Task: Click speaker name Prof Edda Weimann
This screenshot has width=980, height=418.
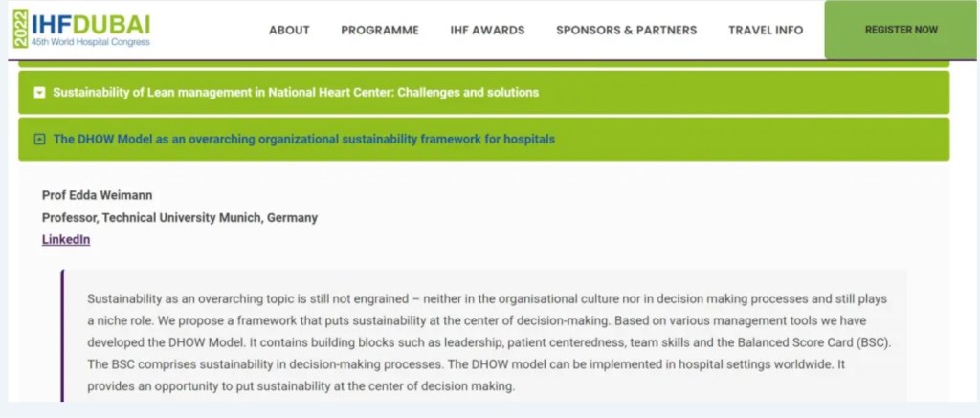Action: tap(98, 195)
